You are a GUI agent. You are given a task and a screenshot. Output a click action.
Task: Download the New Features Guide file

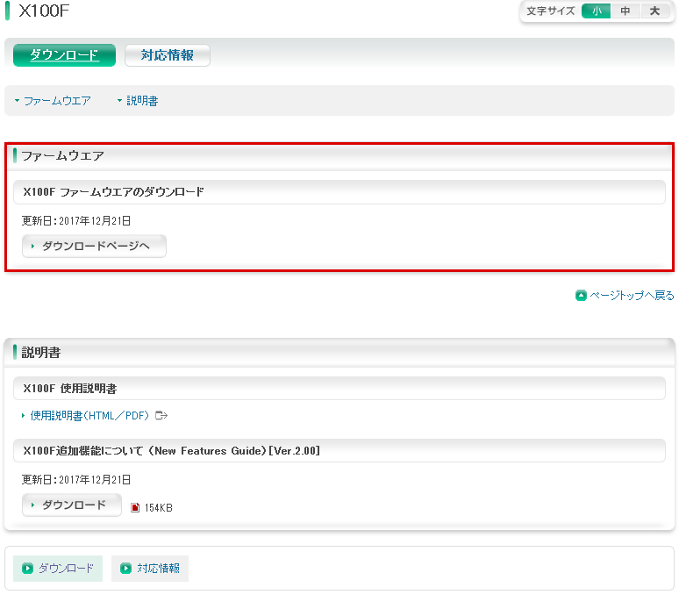tap(73, 505)
